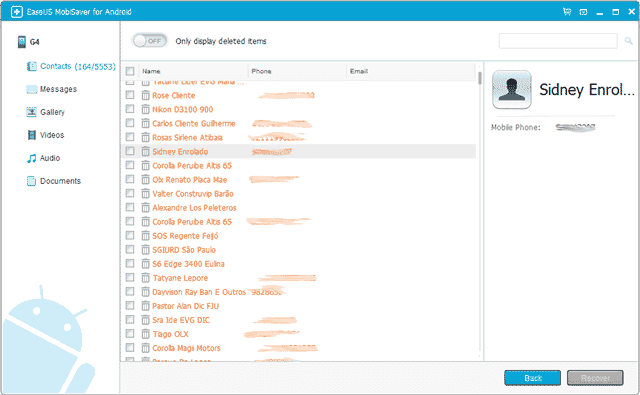The width and height of the screenshot is (640, 395).
Task: Sort by the Name column header
Action: pyautogui.click(x=193, y=71)
